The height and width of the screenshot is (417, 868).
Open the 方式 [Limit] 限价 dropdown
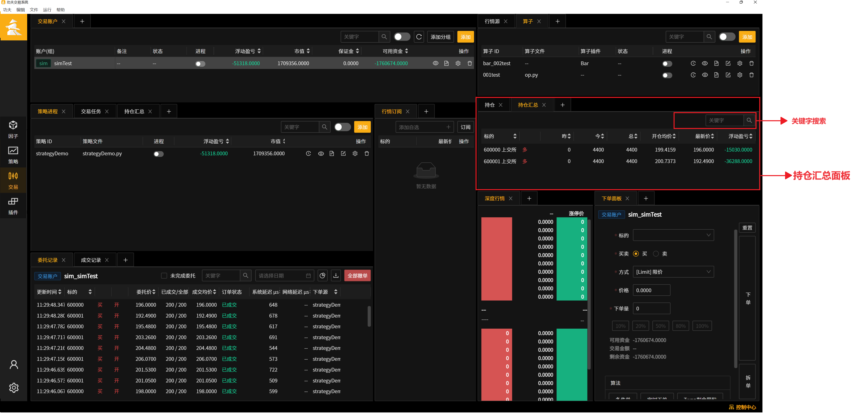[673, 272]
